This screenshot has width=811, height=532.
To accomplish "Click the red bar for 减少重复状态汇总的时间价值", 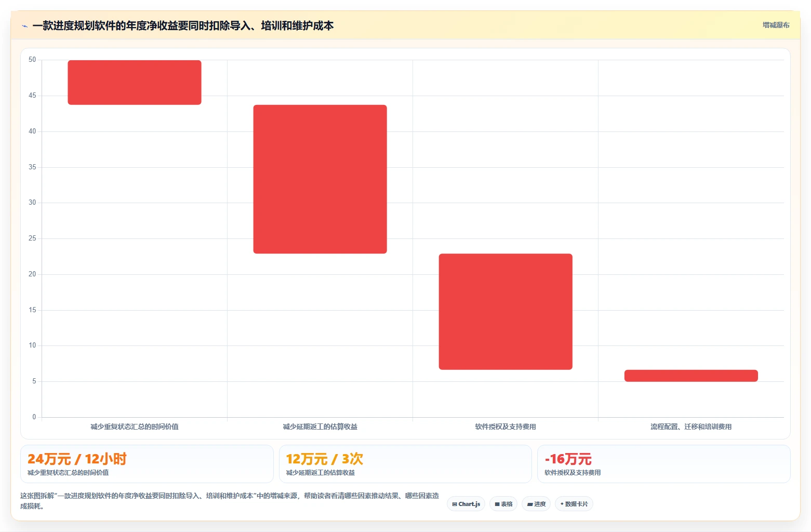I will point(135,83).
